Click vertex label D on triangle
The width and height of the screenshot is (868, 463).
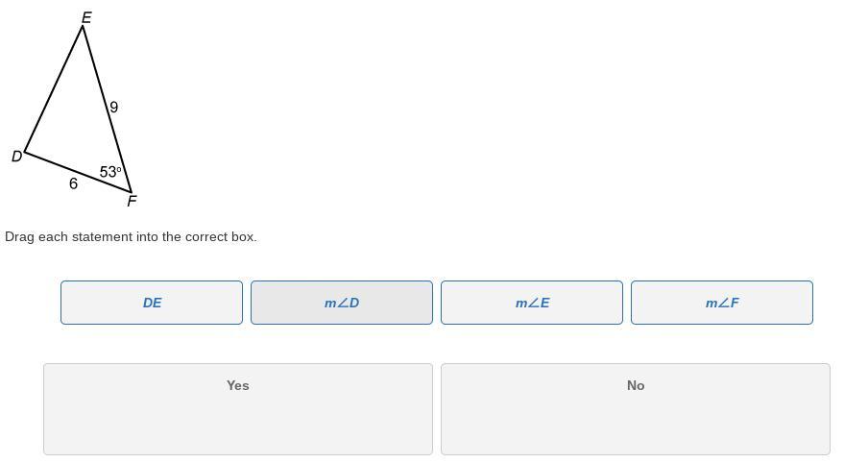pyautogui.click(x=16, y=156)
